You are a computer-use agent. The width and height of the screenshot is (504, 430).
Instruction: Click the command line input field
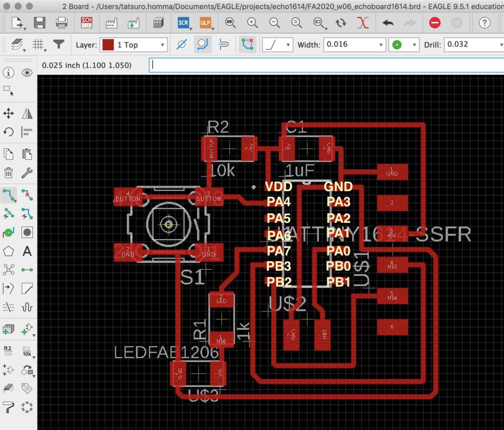327,65
